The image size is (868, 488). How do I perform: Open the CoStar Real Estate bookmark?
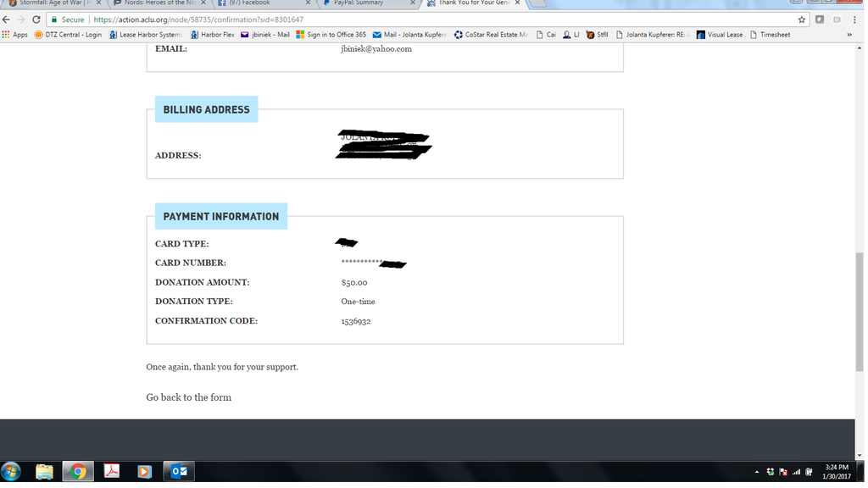[491, 34]
